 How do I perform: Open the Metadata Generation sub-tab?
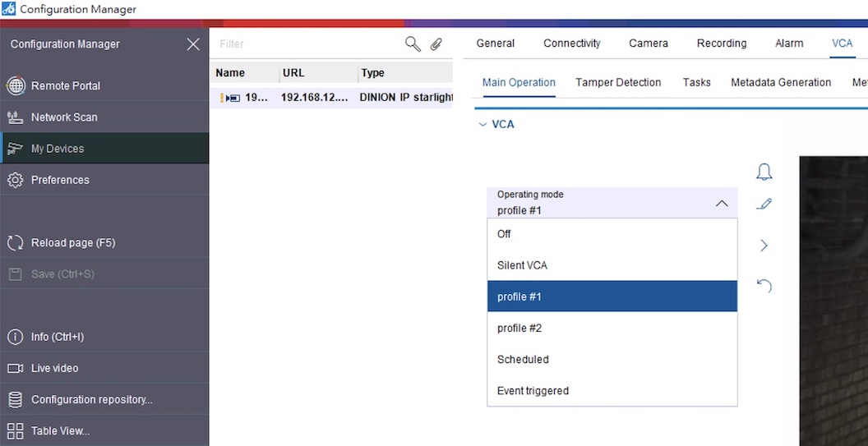pyautogui.click(x=781, y=82)
